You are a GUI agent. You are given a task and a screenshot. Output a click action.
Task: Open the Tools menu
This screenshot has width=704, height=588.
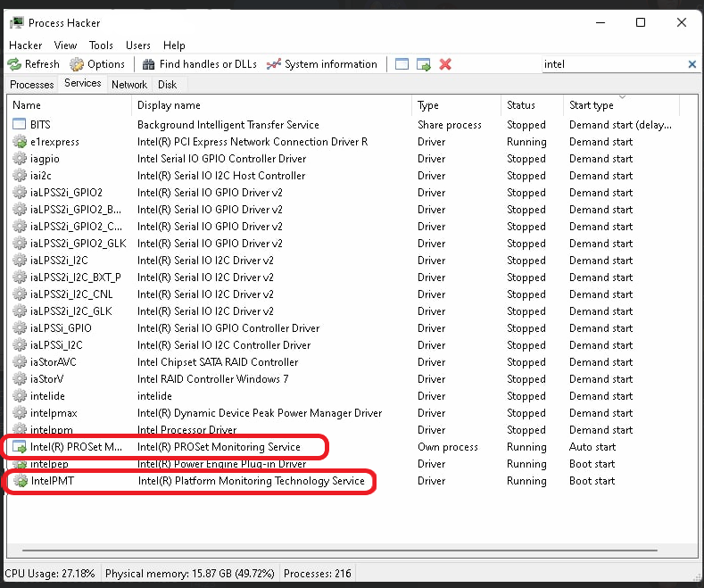pyautogui.click(x=101, y=46)
